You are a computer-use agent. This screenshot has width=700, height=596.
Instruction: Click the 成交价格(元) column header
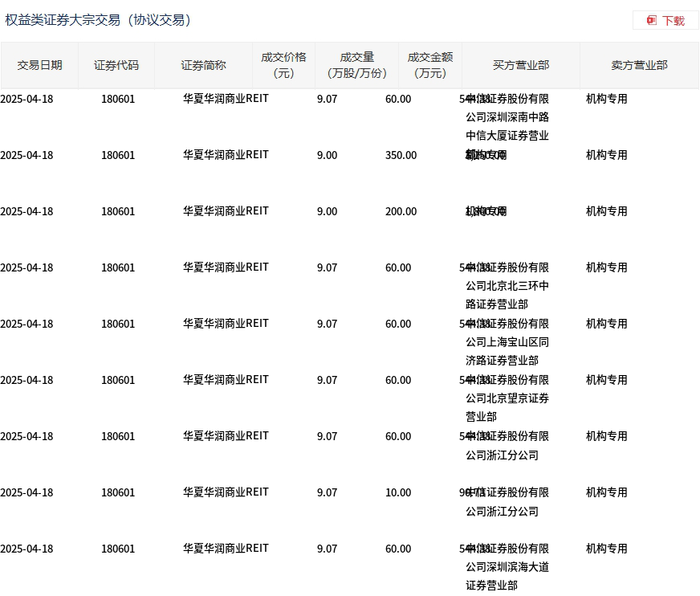click(x=283, y=65)
